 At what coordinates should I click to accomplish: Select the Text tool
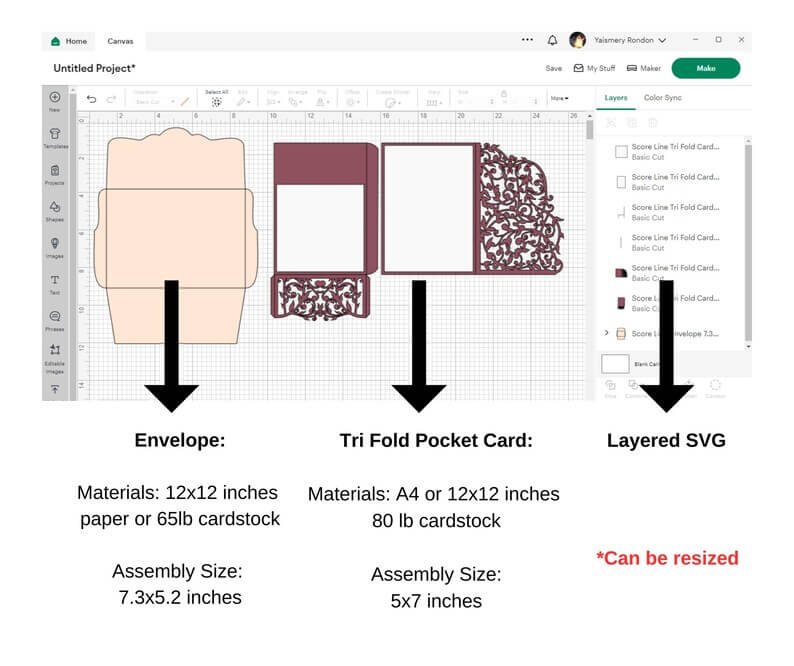[55, 284]
